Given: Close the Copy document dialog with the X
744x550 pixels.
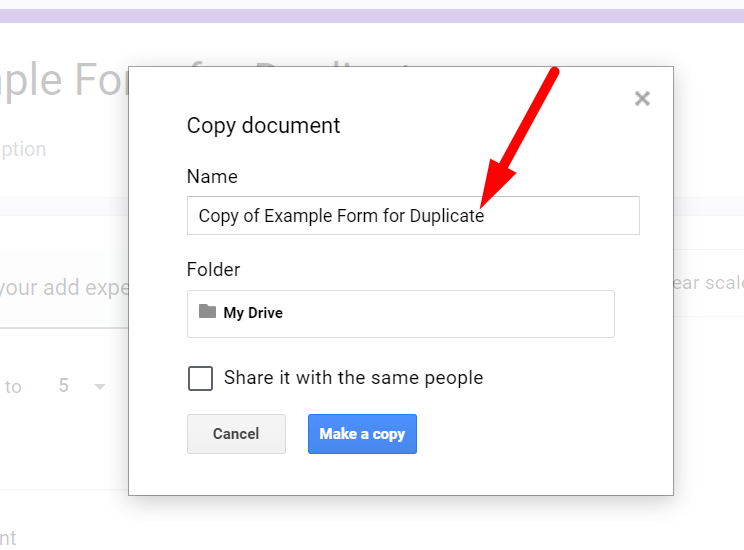Looking at the screenshot, I should (x=642, y=98).
